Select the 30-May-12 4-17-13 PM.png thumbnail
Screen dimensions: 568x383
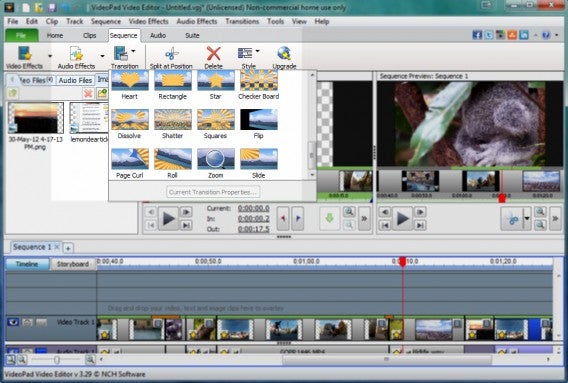(36, 118)
